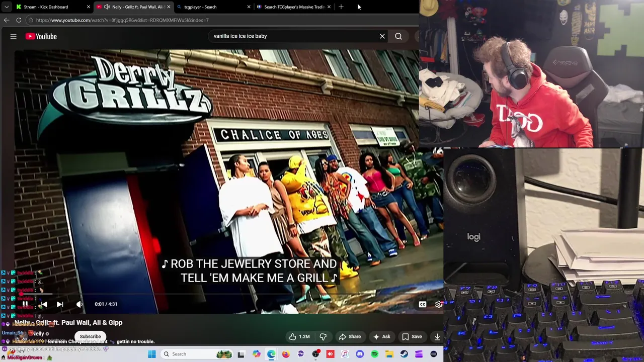Download the video with the arrow icon
644x362 pixels.
(437, 337)
